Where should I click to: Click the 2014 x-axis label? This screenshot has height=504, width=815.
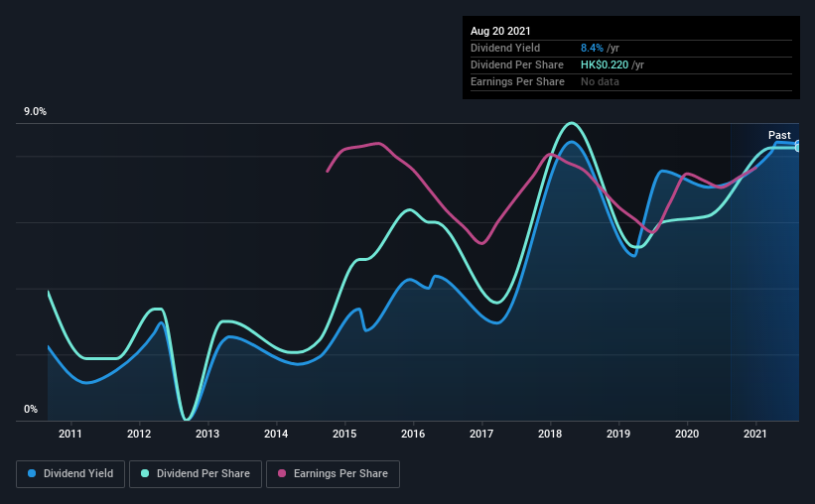pos(276,434)
